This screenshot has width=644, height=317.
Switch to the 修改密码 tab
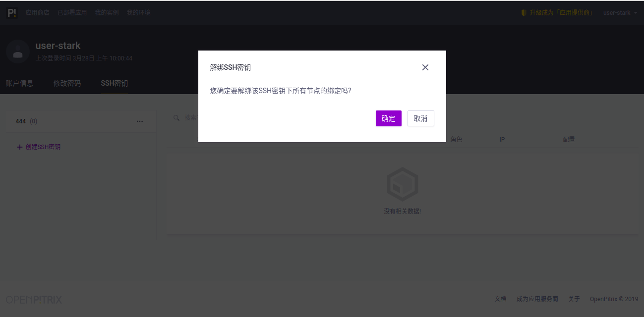point(67,83)
